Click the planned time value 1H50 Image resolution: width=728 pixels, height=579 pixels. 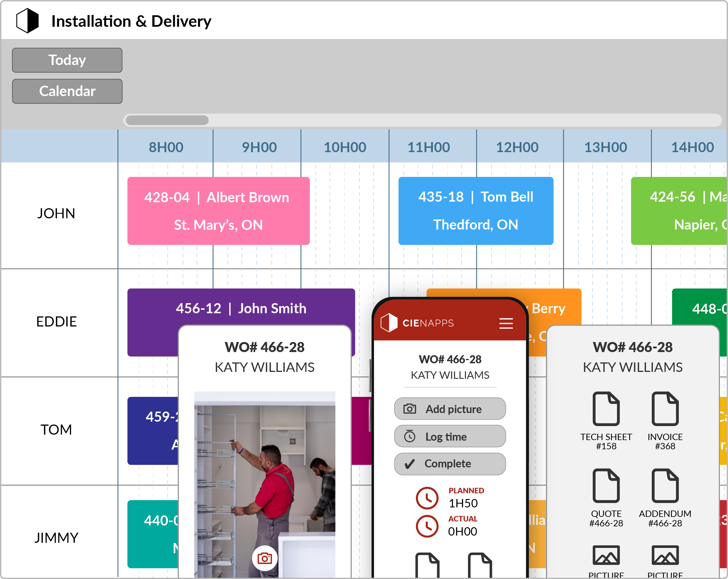coord(463,503)
